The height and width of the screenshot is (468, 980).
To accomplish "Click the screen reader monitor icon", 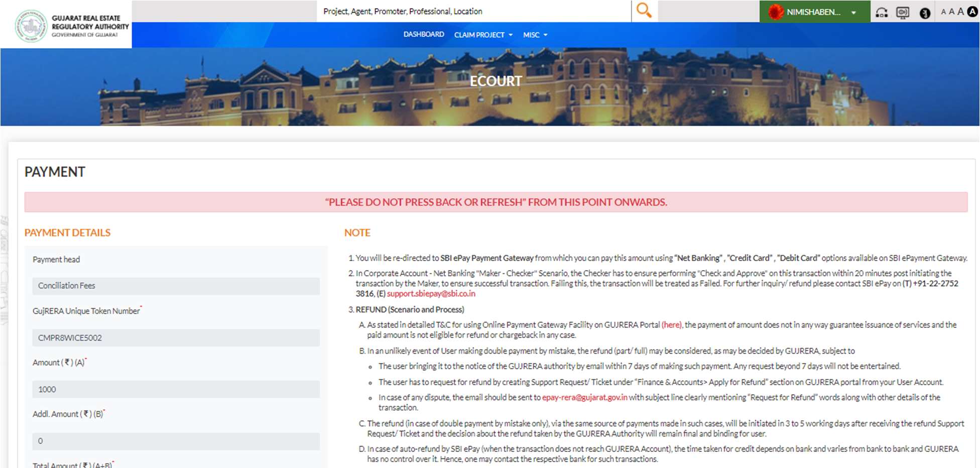I will [903, 12].
